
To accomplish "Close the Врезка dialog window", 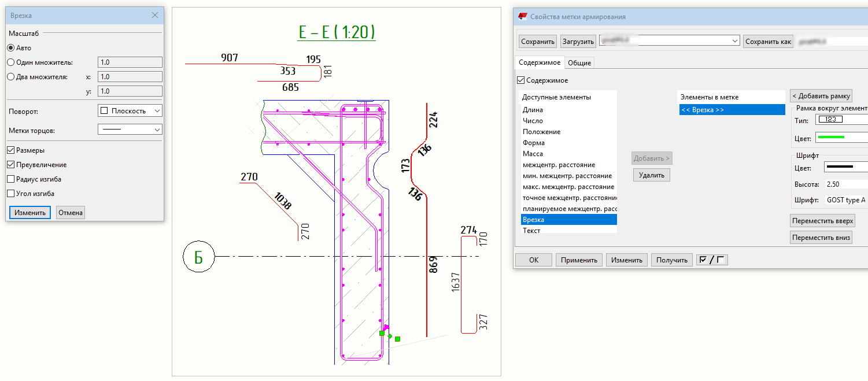I will pos(155,16).
